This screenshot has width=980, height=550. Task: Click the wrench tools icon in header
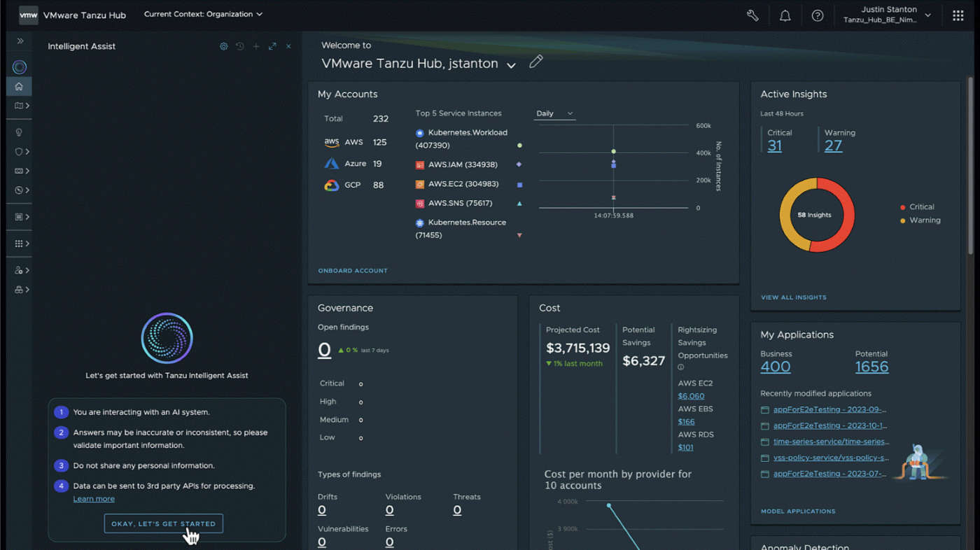[x=752, y=15]
